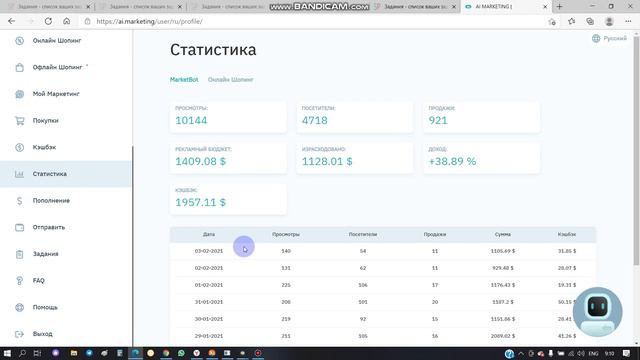640x360 pixels.
Task: Open the Русский language selector
Action: 609,38
